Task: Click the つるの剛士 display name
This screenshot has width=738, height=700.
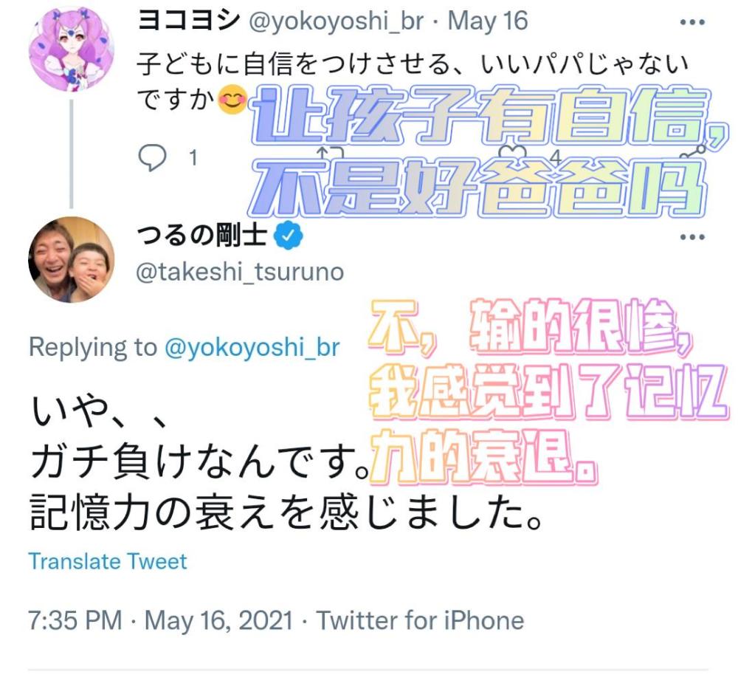Action: (202, 235)
